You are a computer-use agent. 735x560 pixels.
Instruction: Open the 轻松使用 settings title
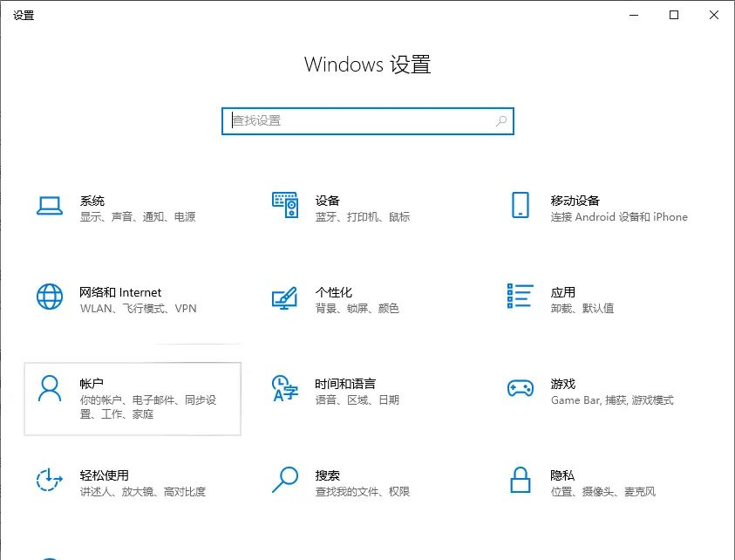click(x=105, y=475)
